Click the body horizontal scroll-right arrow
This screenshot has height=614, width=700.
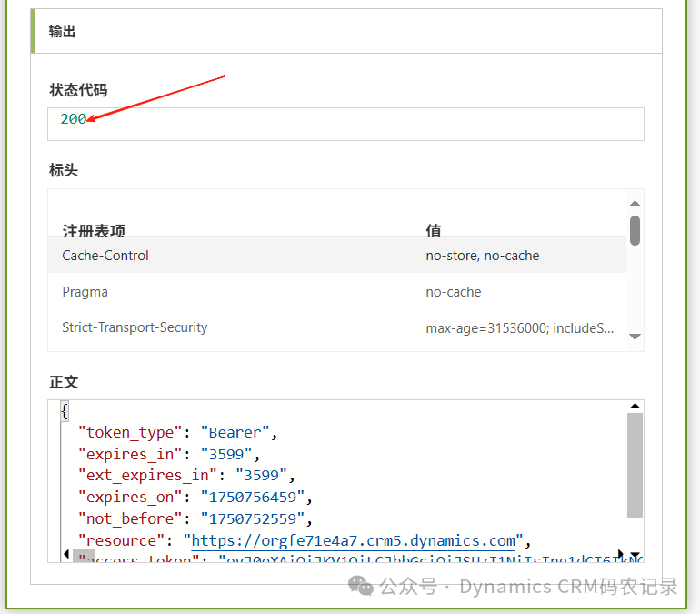click(x=620, y=554)
